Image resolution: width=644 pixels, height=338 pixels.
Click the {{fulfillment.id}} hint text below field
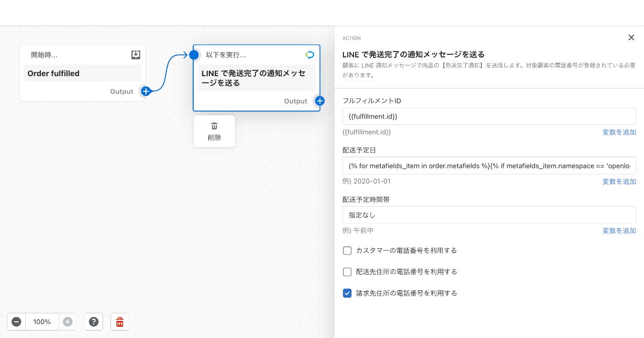coord(367,132)
